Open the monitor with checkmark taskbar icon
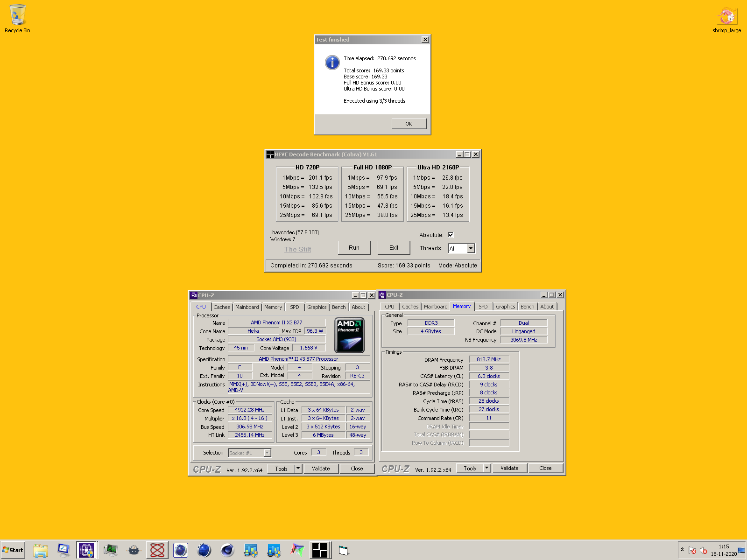Screen dimensions: 747x560 tap(63, 550)
